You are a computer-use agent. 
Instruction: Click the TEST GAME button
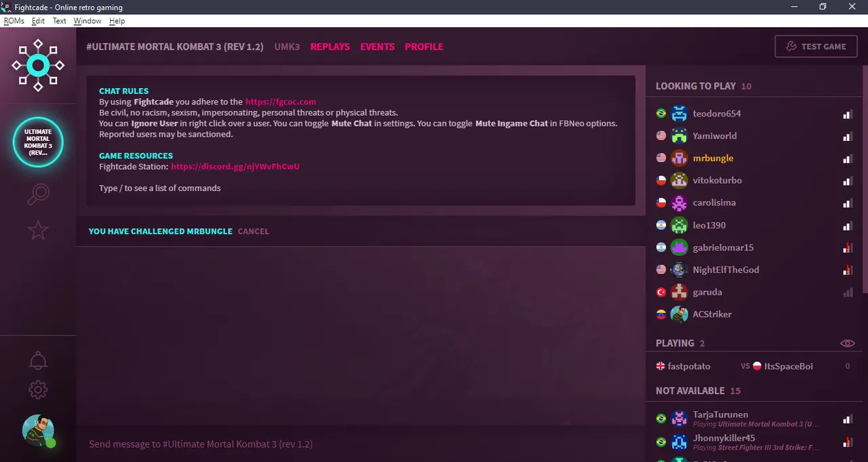816,47
